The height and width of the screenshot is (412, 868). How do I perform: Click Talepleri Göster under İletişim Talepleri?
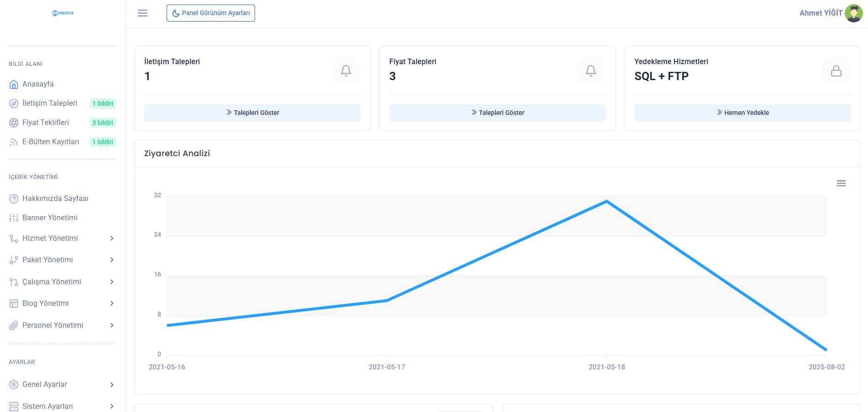point(252,113)
